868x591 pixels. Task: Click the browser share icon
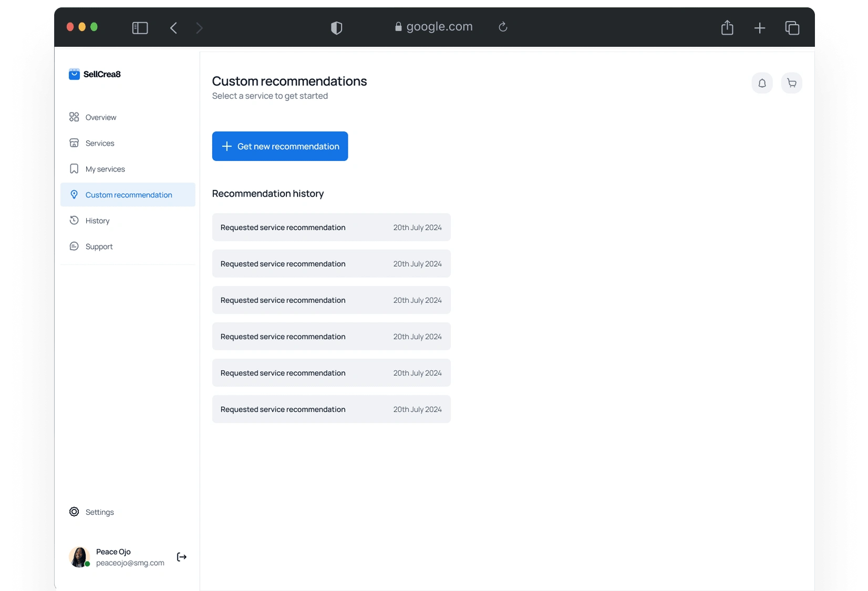point(727,27)
